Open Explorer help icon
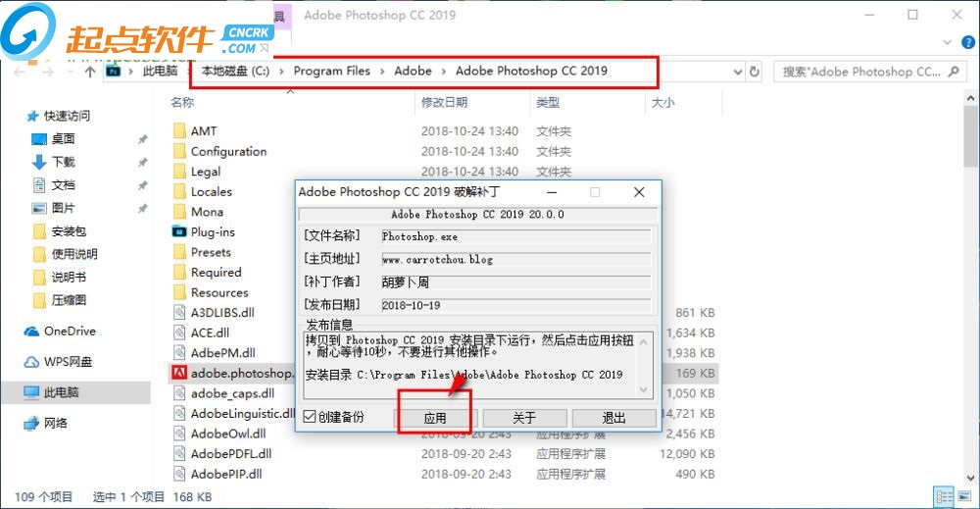Viewport: 980px width, 509px height. (x=968, y=42)
